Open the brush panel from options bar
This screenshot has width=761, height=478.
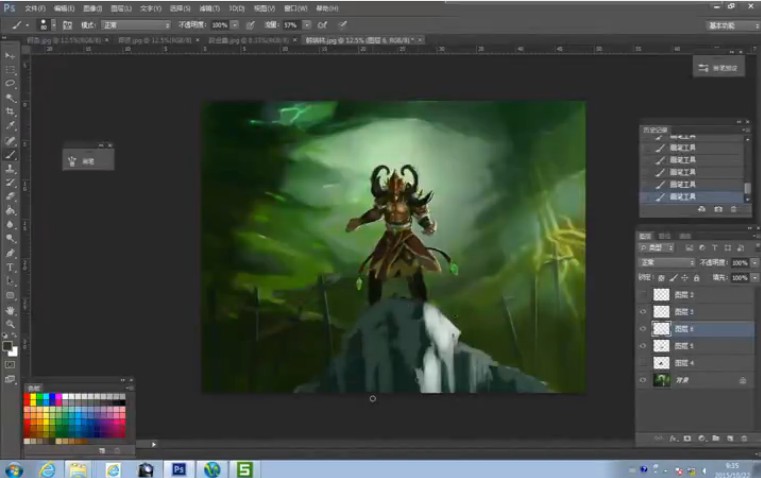pos(67,25)
